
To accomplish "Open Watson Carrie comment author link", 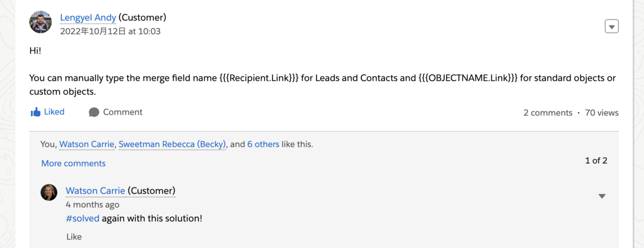I will tap(95, 191).
